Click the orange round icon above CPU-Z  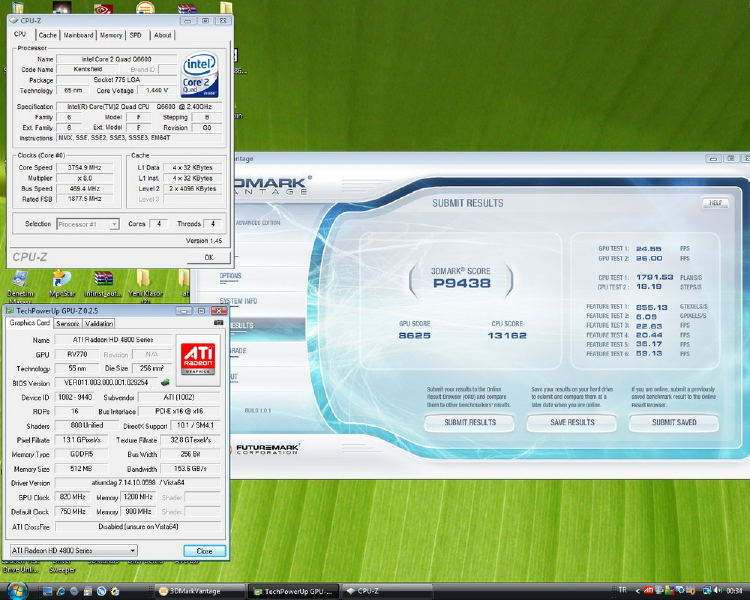pyautogui.click(x=145, y=8)
